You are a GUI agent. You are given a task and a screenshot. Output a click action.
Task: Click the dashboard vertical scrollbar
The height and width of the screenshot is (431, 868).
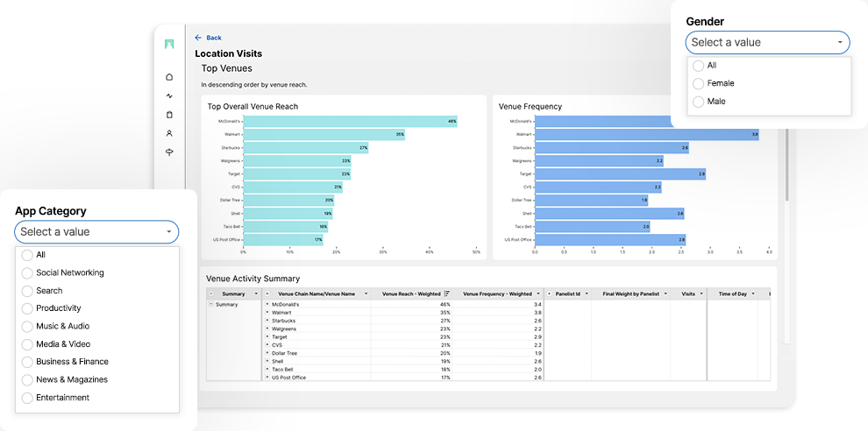(787, 166)
